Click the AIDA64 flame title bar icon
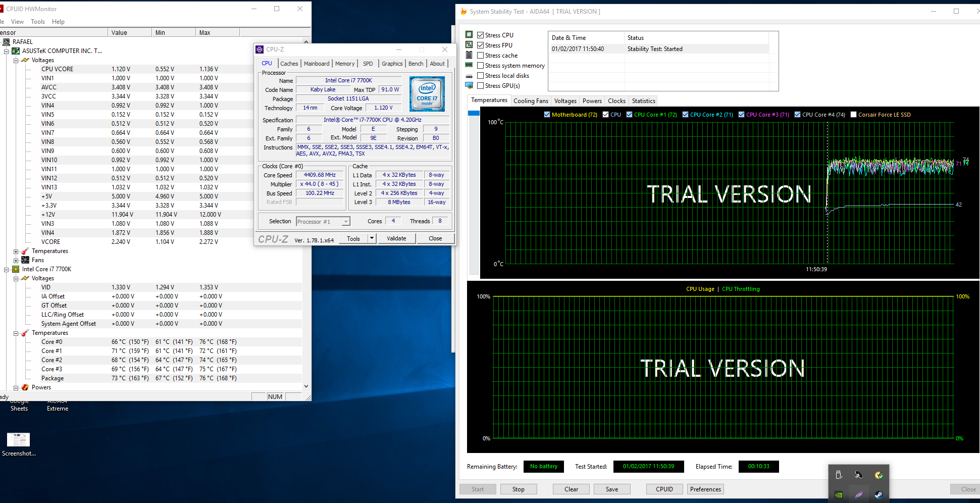The height and width of the screenshot is (503, 980). point(463,11)
